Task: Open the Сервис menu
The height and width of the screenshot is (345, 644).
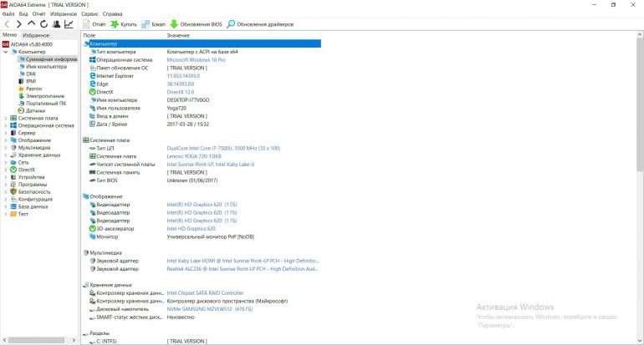Action: (90, 13)
